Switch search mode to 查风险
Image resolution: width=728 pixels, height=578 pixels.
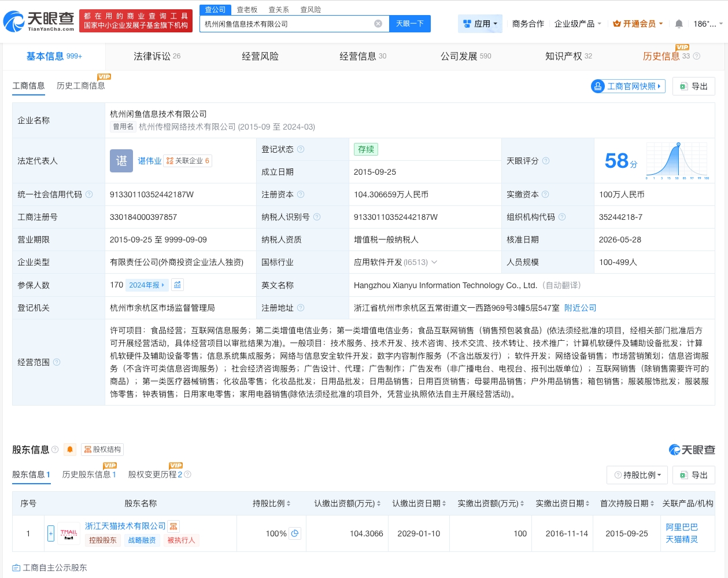tap(311, 9)
